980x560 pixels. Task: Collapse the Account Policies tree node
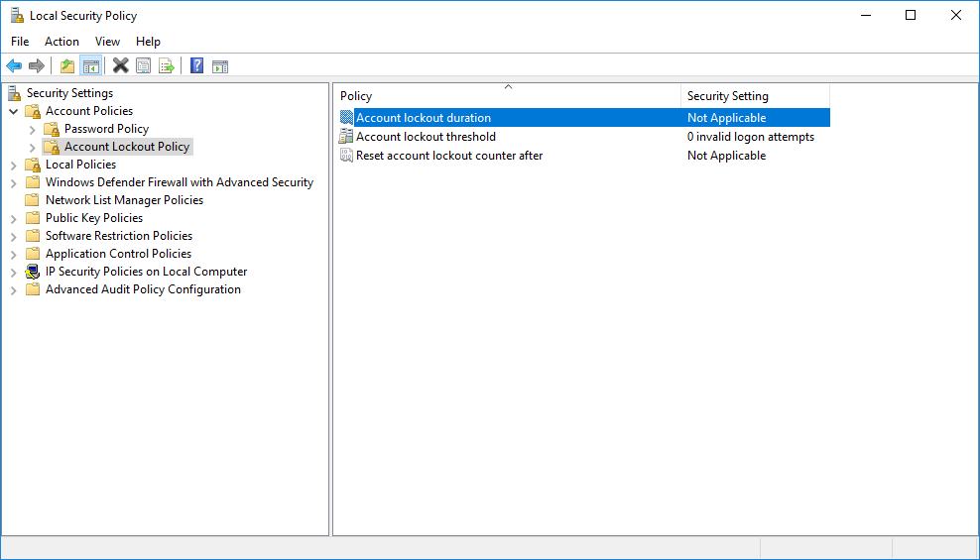coord(14,111)
